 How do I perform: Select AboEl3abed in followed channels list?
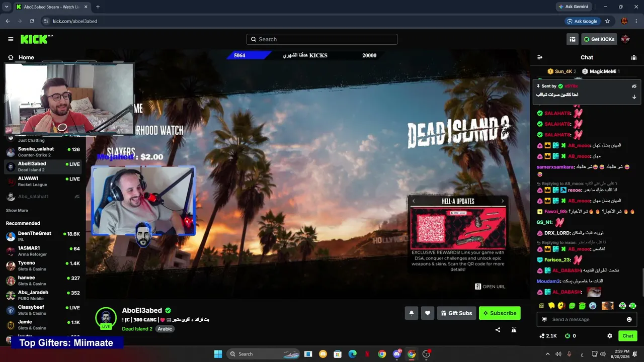pos(43,166)
